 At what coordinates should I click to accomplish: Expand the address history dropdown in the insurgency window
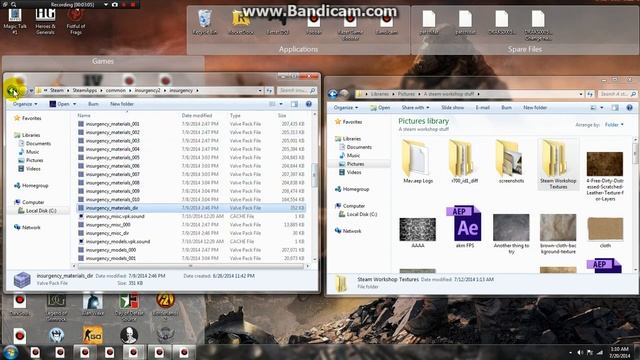pyautogui.click(x=260, y=90)
